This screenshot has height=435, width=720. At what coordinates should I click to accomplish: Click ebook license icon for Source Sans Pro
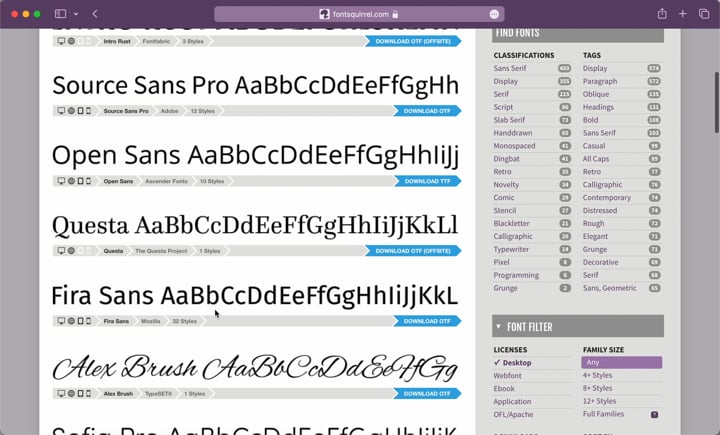(80, 111)
